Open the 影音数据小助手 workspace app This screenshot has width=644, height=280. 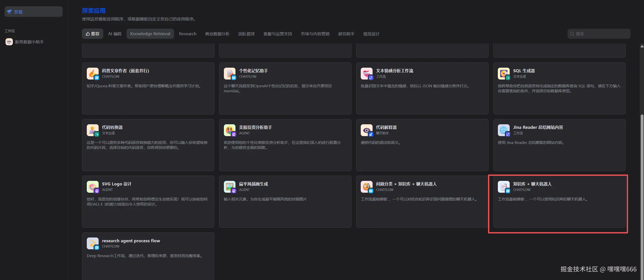[x=29, y=42]
